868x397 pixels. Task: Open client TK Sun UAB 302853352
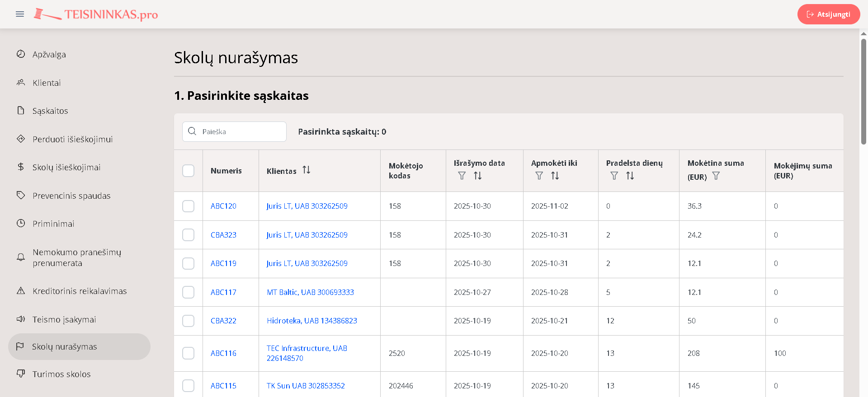[306, 386]
